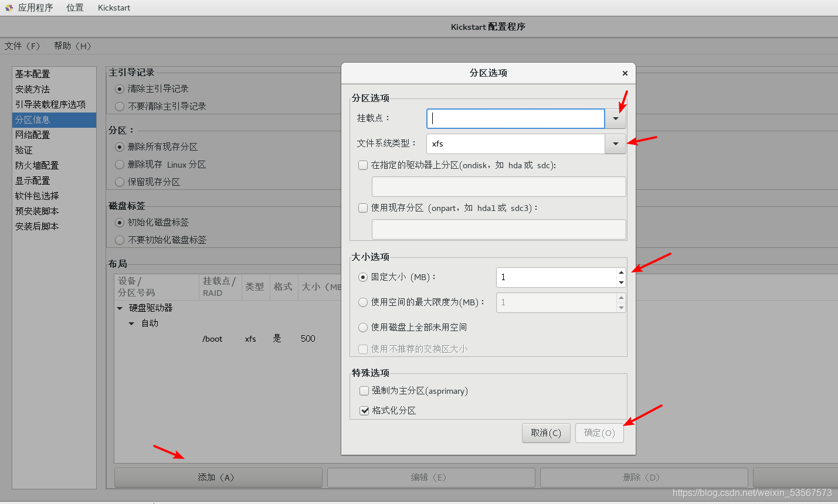Select 不要清除主引导记录 radio button
The height and width of the screenshot is (504, 838).
[120, 107]
